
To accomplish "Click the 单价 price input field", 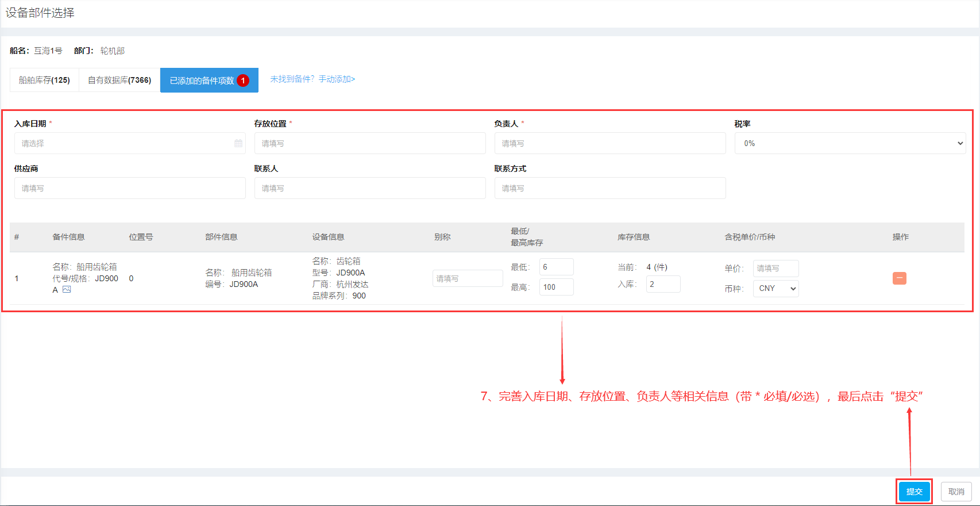I will [x=775, y=269].
